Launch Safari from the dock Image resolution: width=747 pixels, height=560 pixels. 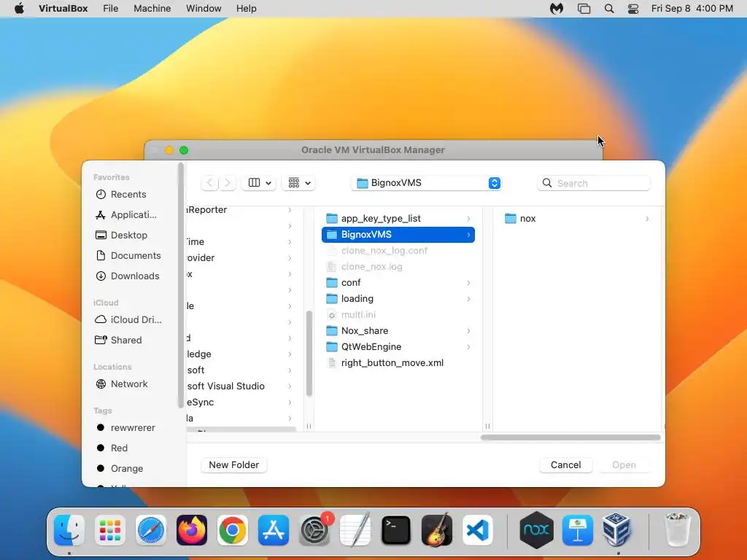(x=151, y=530)
